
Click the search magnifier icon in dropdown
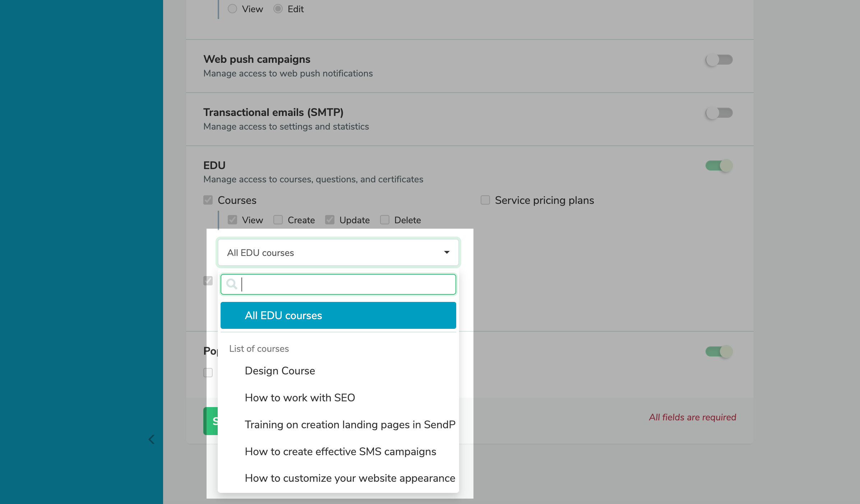point(232,284)
